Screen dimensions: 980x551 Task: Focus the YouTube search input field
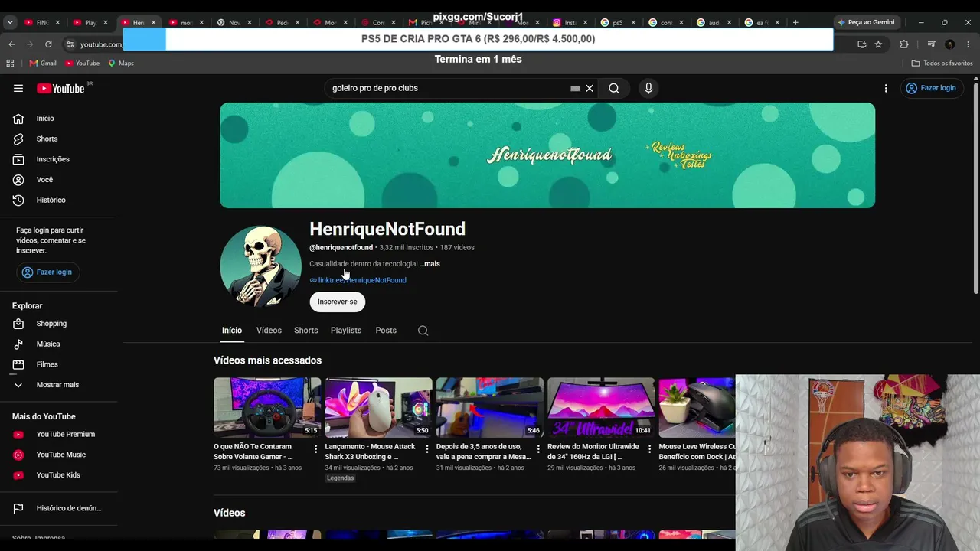click(x=449, y=88)
